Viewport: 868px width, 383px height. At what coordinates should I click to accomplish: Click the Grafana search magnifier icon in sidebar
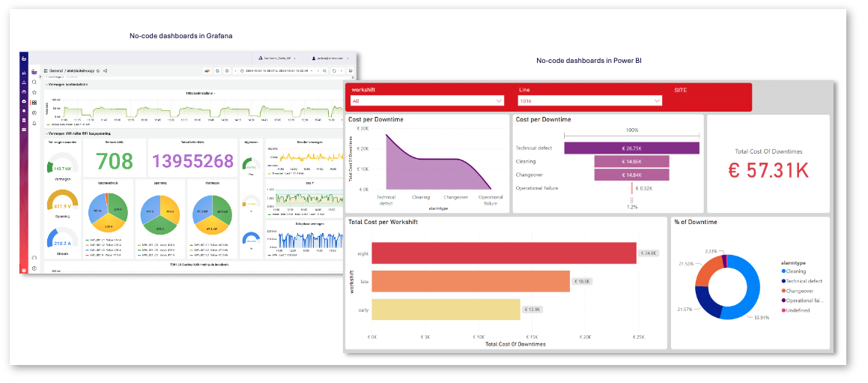(34, 82)
